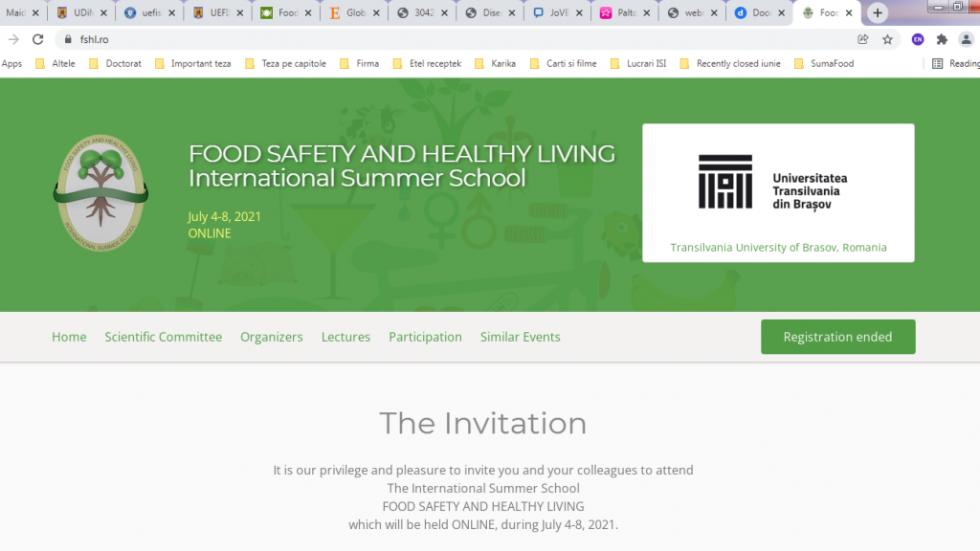Switch to the UDiN tab
The image size is (980, 551).
coord(81,13)
